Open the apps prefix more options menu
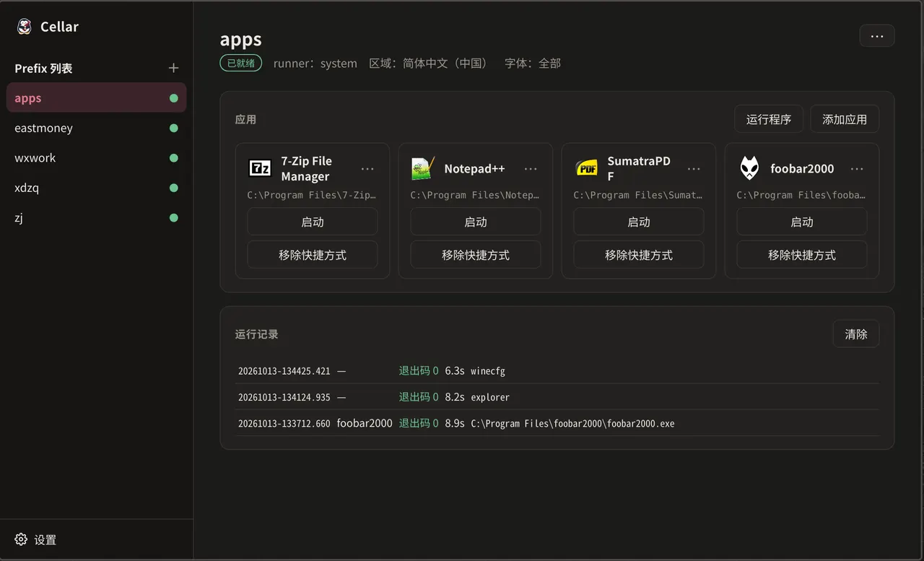The width and height of the screenshot is (924, 561). pos(877,35)
